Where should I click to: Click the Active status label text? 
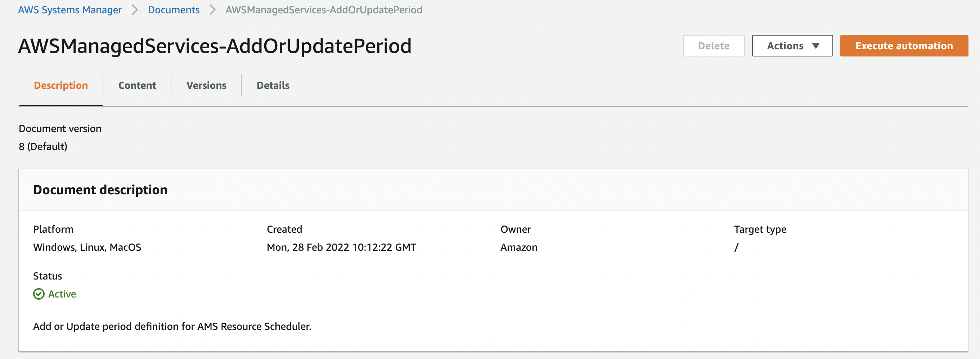[62, 294]
